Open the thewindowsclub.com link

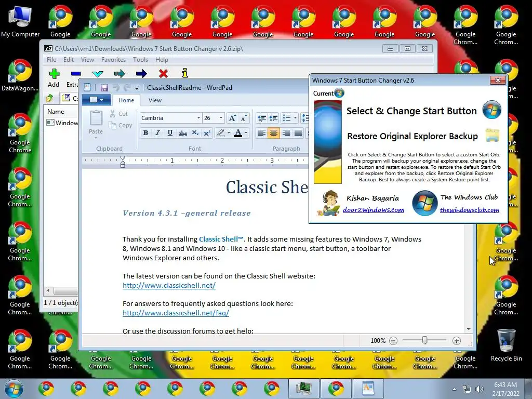[x=469, y=210]
